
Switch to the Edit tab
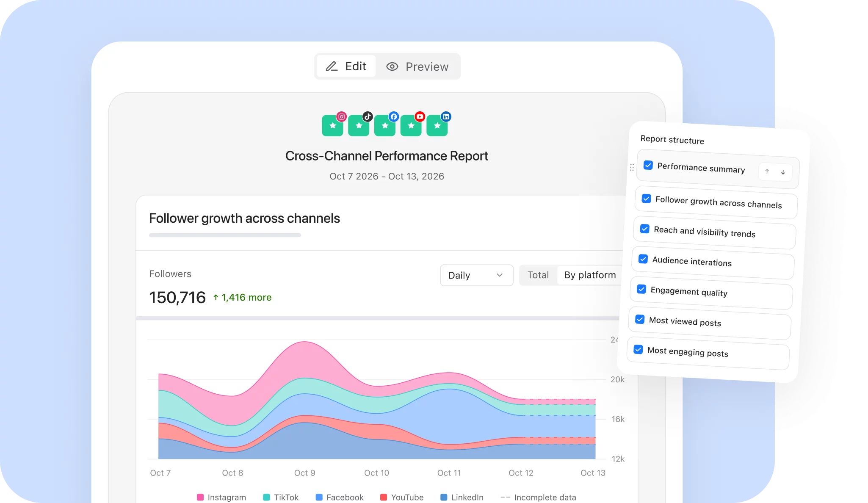346,66
